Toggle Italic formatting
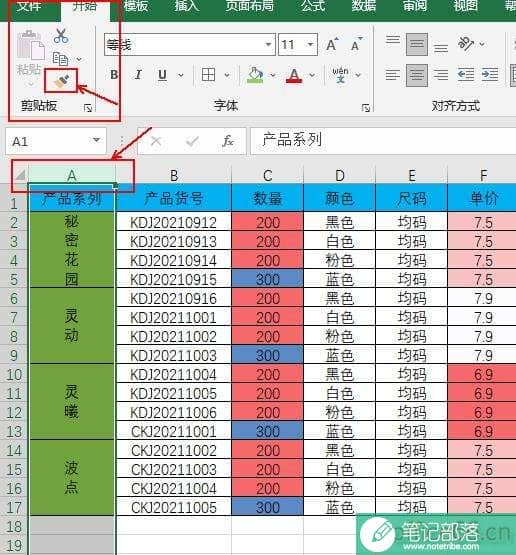This screenshot has height=555, width=516. click(138, 75)
